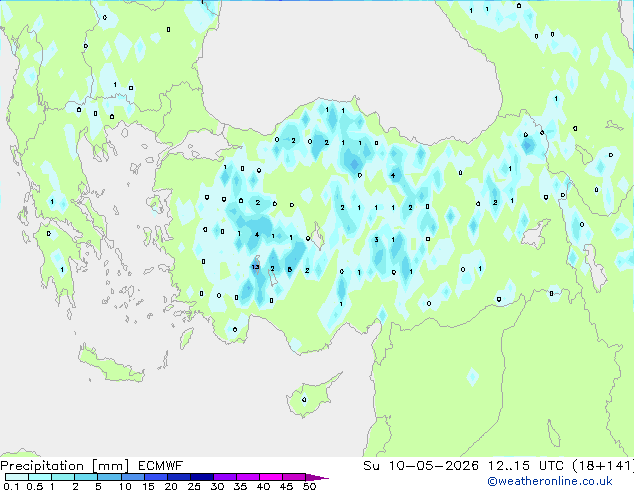Click the '(18+141)' run offset text

[x=602, y=466]
